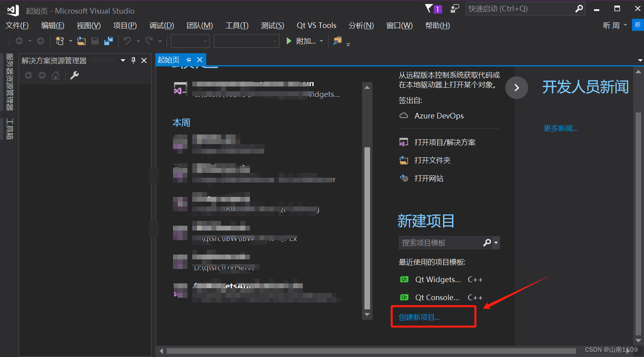Click the Solution Explorer Home icon
644x357 pixels.
[56, 75]
